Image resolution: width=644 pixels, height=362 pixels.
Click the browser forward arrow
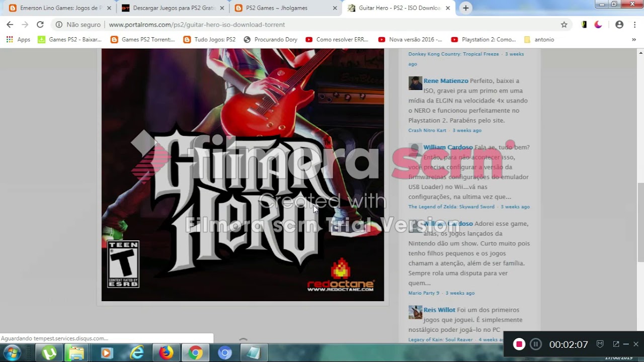[25, 25]
